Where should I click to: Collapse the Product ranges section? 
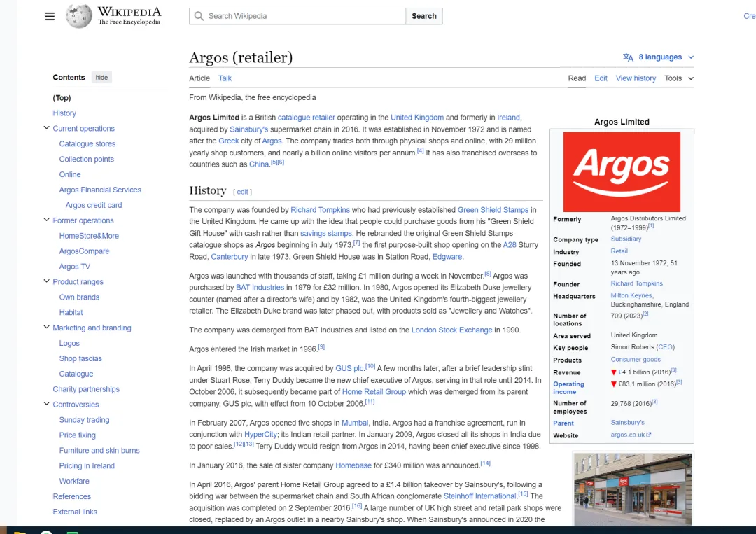[46, 281]
